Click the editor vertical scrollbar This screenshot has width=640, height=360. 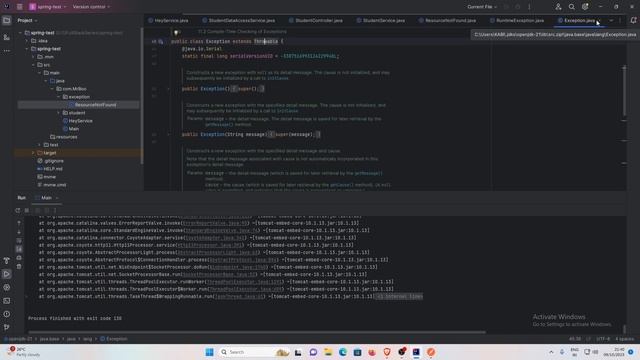624,91
